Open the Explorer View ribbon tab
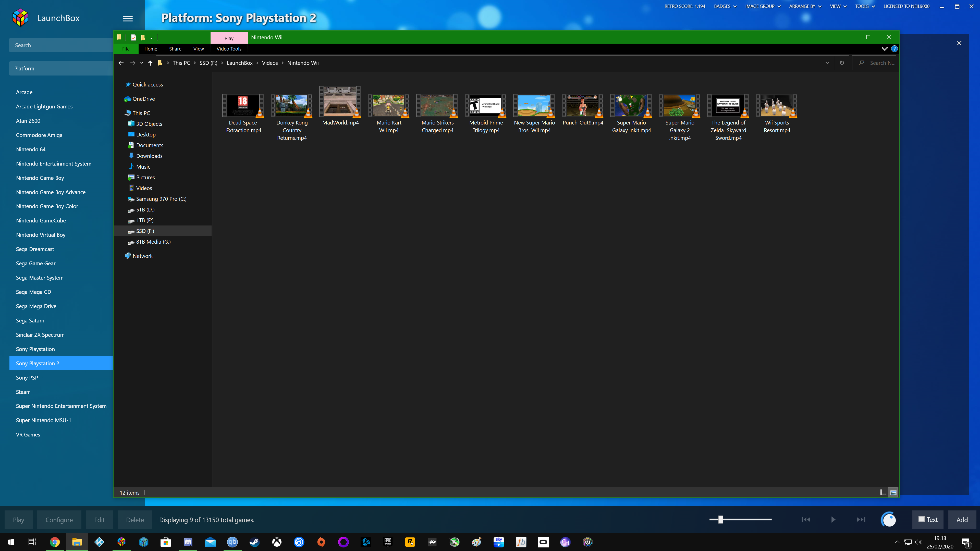The image size is (980, 551). coord(199,49)
